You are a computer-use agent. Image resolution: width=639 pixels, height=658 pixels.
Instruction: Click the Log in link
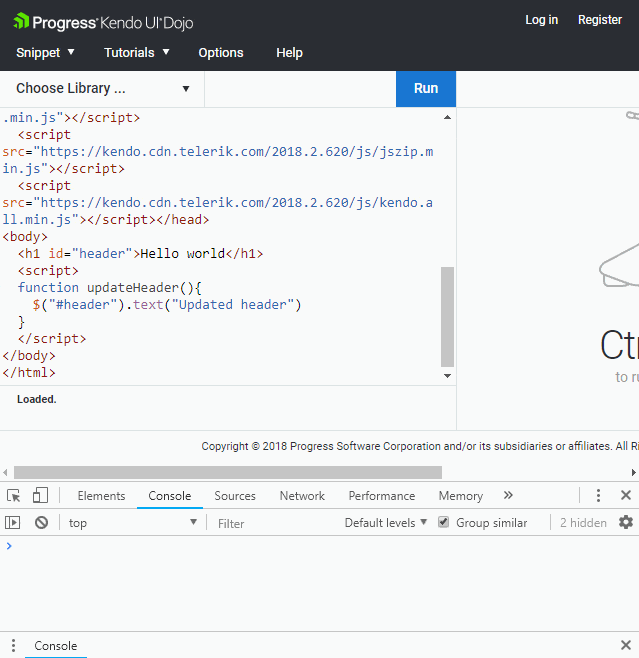pos(541,20)
